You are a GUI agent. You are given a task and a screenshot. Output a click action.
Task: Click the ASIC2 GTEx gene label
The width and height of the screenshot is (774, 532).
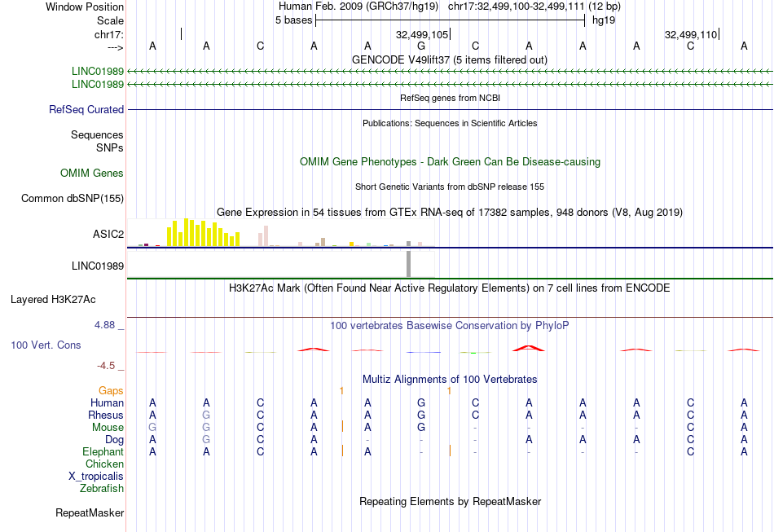pos(108,234)
